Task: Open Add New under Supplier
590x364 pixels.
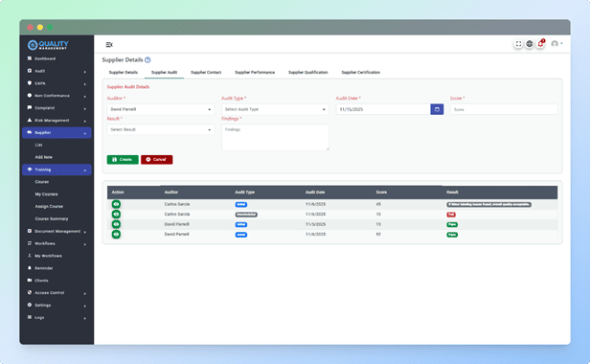Action: point(44,157)
